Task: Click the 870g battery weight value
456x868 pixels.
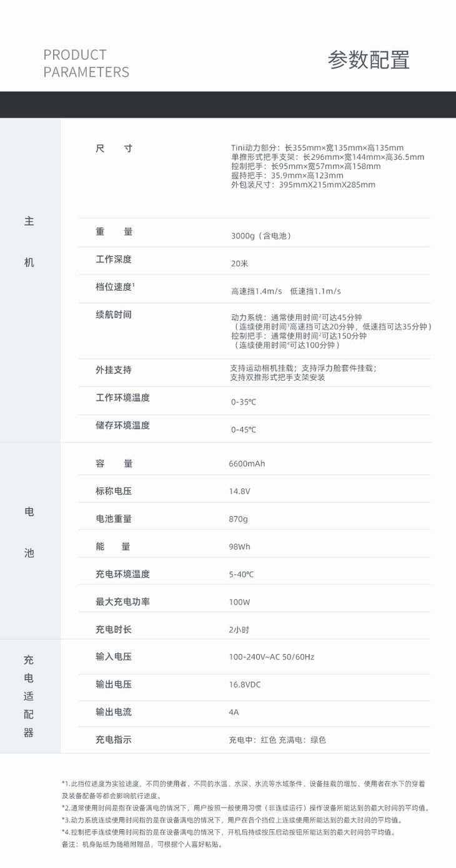Action: tap(239, 519)
